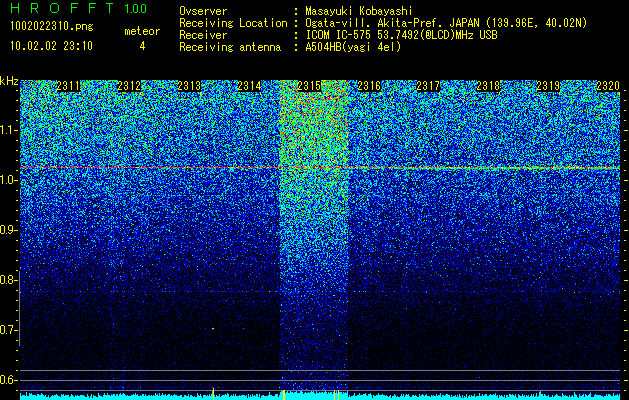This screenshot has width=629, height=400.
Task: Select the ICOM IC-575 53.7492 MHz USB text
Action: (401, 35)
